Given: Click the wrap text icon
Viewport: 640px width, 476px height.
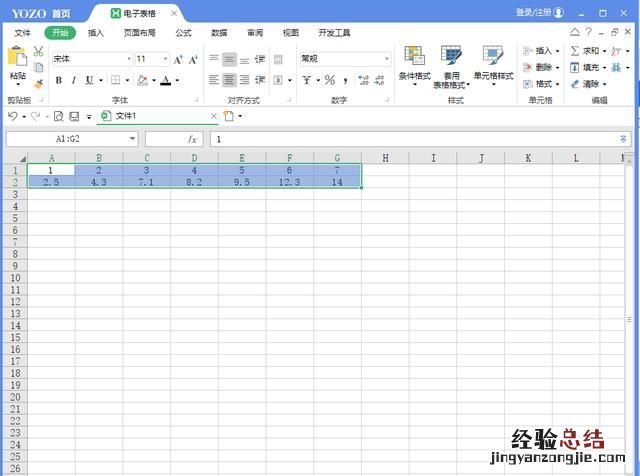Looking at the screenshot, I should (278, 60).
